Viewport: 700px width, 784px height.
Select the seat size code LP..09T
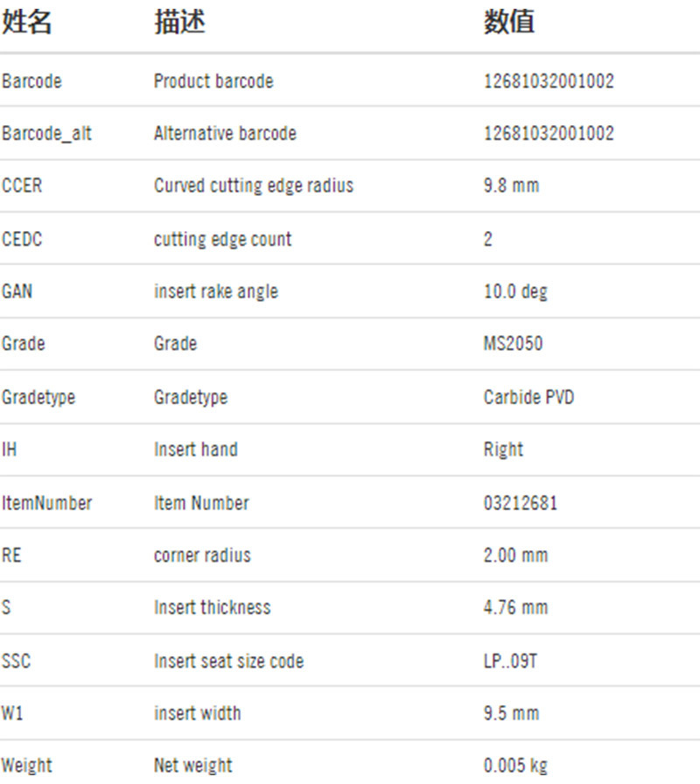click(510, 661)
